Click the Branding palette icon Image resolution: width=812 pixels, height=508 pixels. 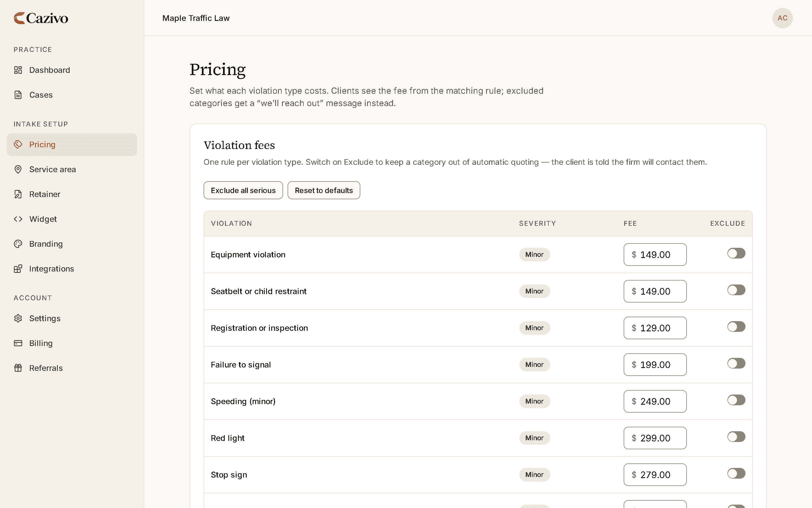tap(18, 244)
